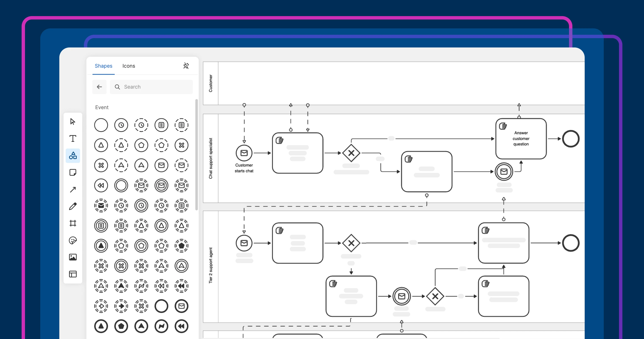This screenshot has width=644, height=339.
Task: Go back with the left arrow button
Action: [x=99, y=87]
